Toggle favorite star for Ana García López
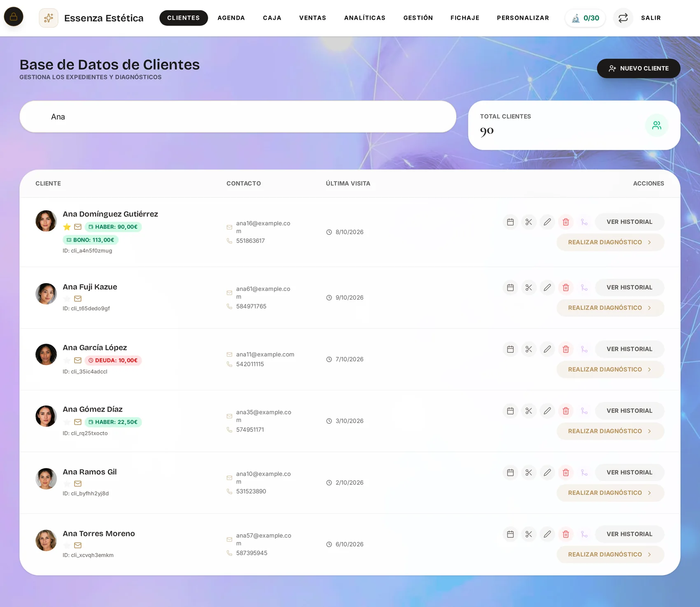 click(x=67, y=360)
